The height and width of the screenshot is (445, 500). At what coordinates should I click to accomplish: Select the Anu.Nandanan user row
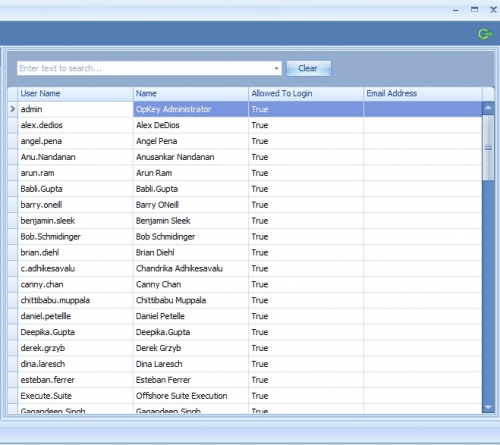[x=245, y=157]
